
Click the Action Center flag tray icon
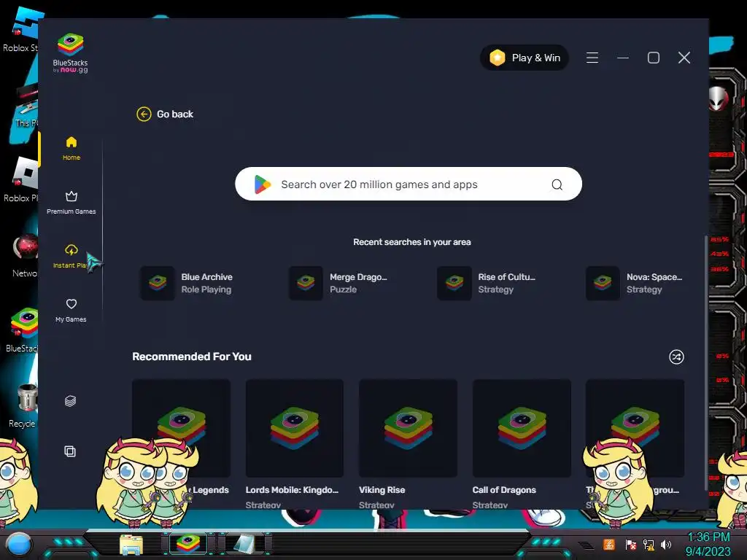pyautogui.click(x=631, y=544)
